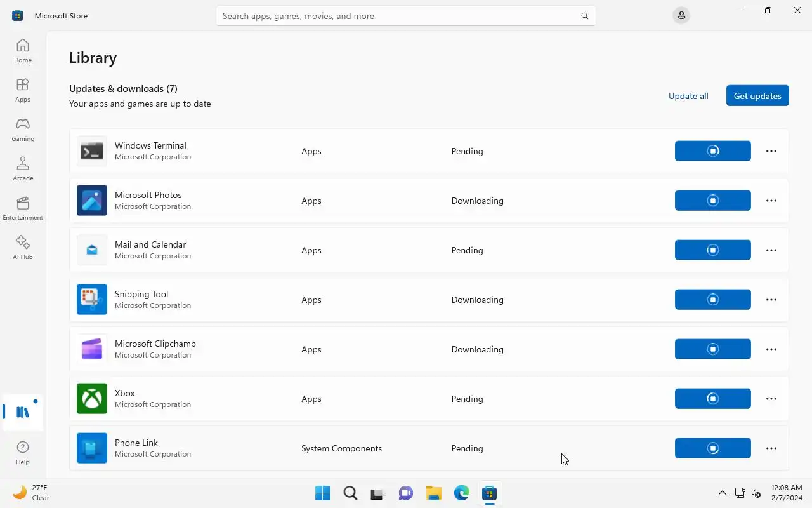Go to the Apps sidebar section
812x508 pixels.
[23, 90]
